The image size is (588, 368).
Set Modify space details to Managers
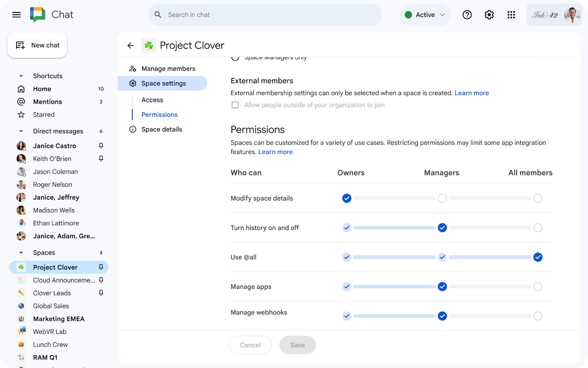pos(442,198)
